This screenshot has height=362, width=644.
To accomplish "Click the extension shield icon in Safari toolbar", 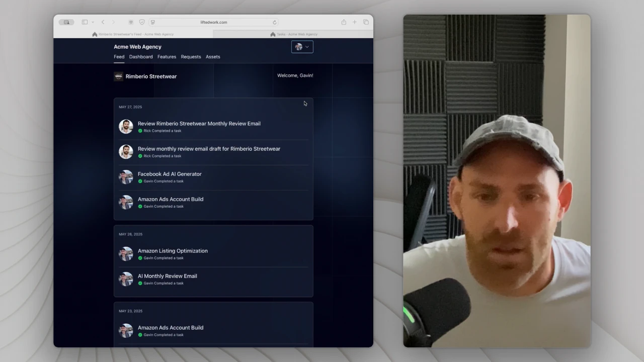I will [131, 22].
